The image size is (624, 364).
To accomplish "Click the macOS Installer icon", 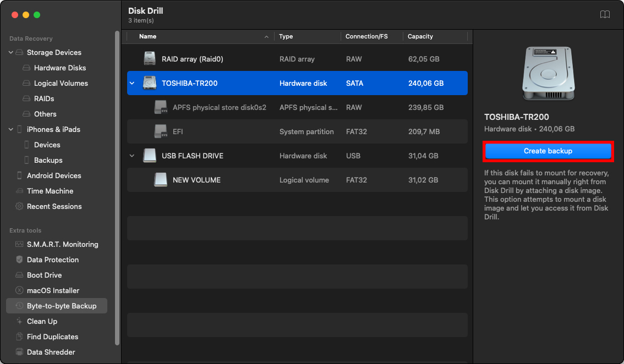I will coord(19,290).
